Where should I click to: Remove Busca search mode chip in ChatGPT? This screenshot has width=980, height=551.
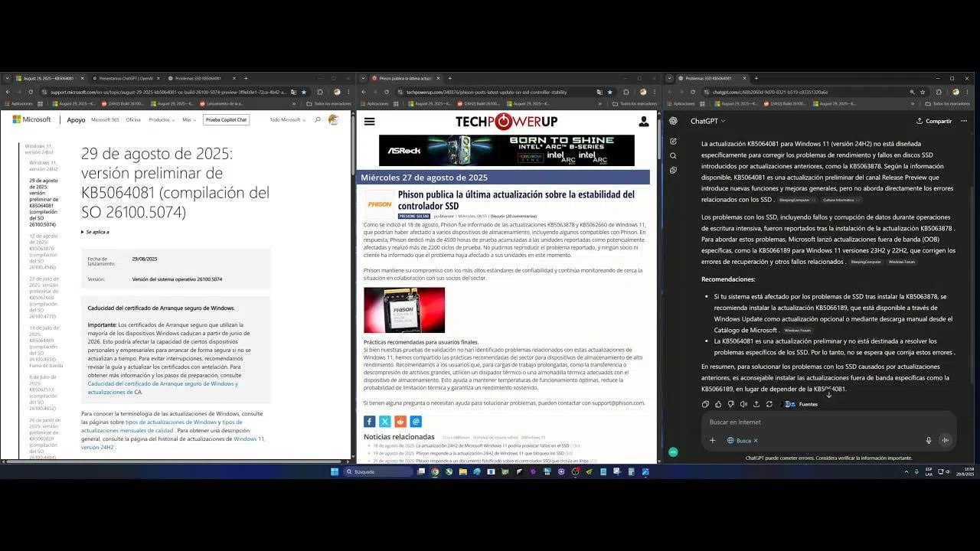click(x=756, y=440)
